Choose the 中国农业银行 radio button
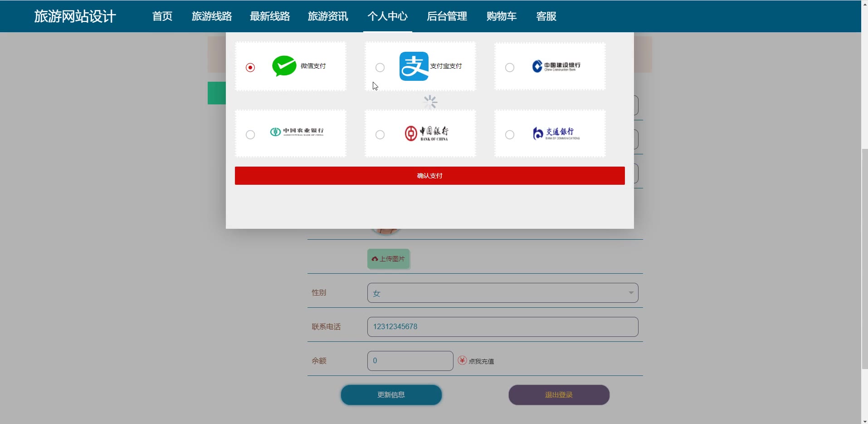The image size is (868, 424). pos(250,135)
